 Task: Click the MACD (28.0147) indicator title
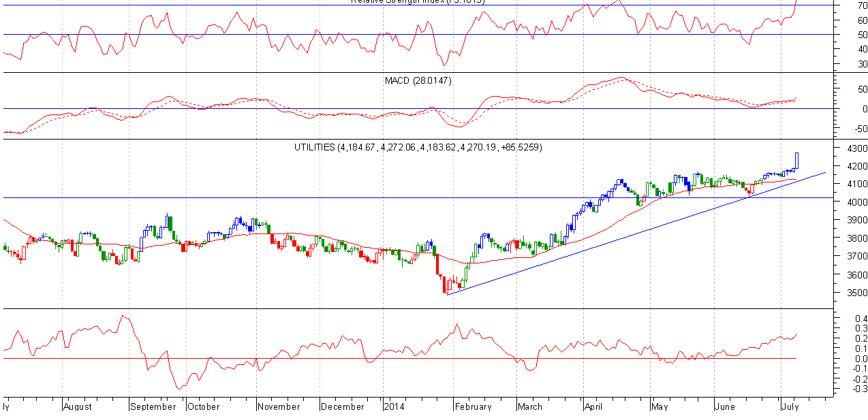tap(418, 80)
